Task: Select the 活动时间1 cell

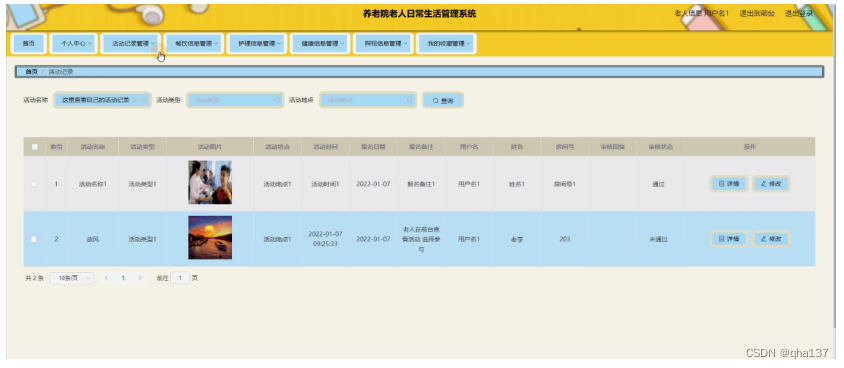Action: coord(325,184)
